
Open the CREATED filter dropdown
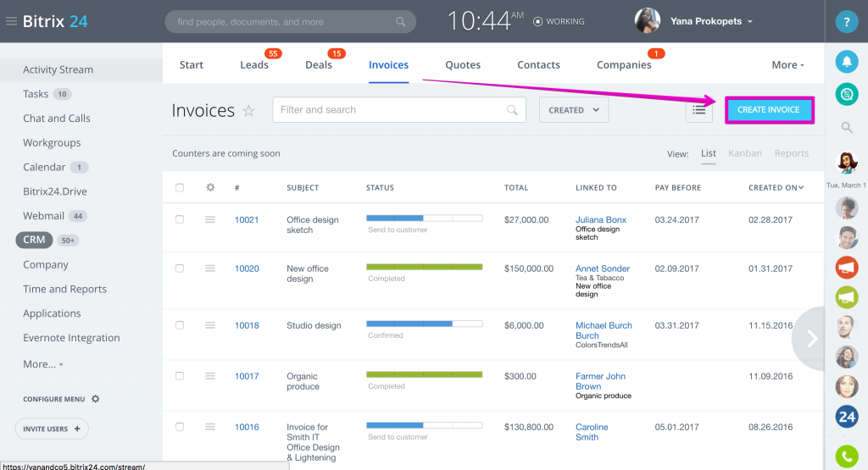point(574,110)
